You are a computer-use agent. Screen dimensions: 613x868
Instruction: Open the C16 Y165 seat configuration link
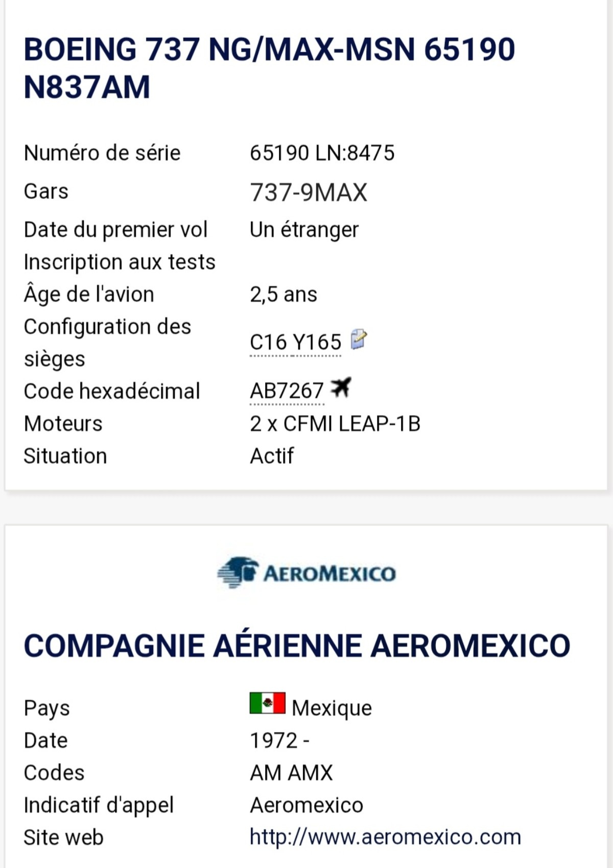click(295, 342)
